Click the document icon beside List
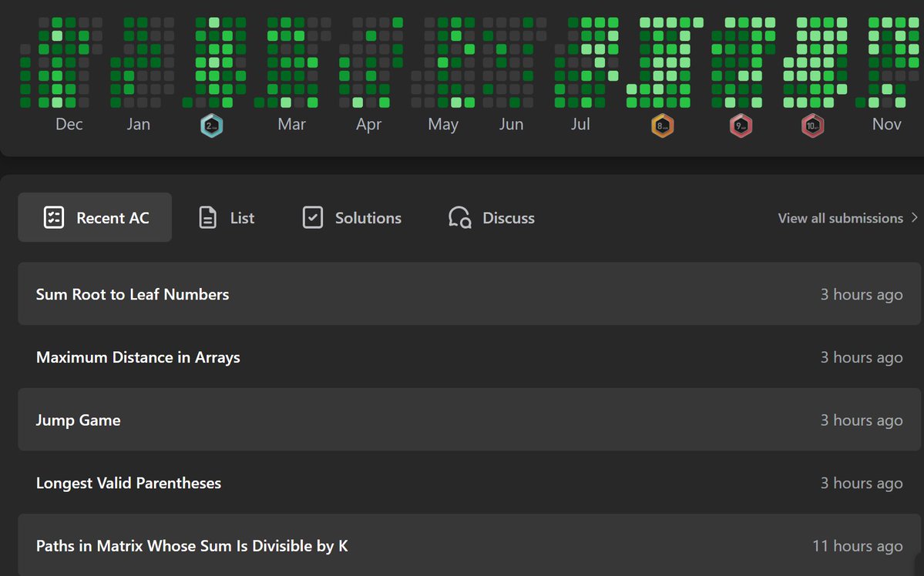Image resolution: width=924 pixels, height=576 pixels. point(207,217)
